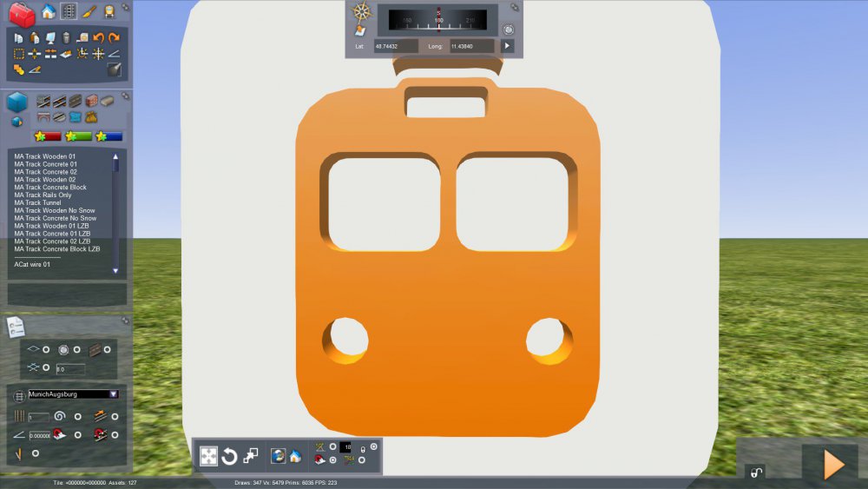Click the blue cube object browser icon

click(17, 102)
